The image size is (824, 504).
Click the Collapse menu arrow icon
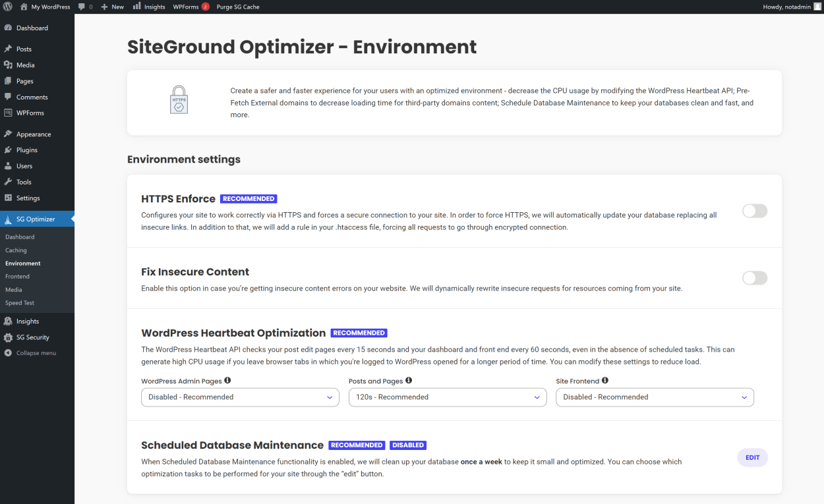8,353
